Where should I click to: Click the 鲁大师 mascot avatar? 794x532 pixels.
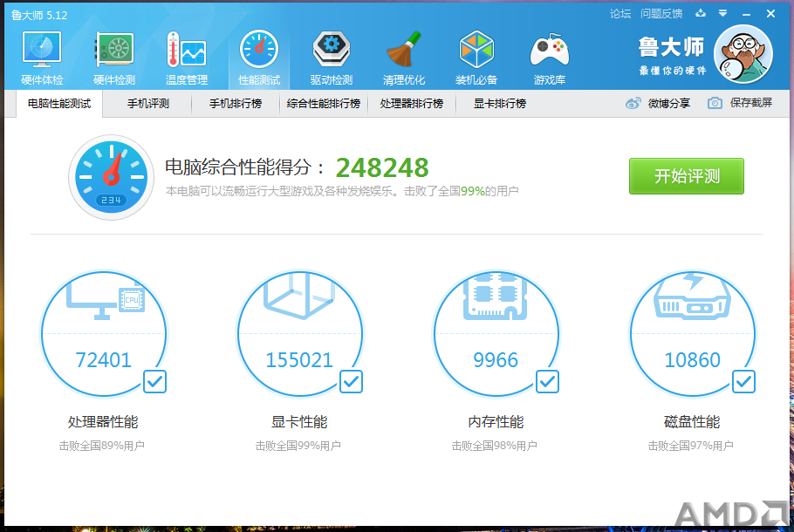click(x=743, y=54)
